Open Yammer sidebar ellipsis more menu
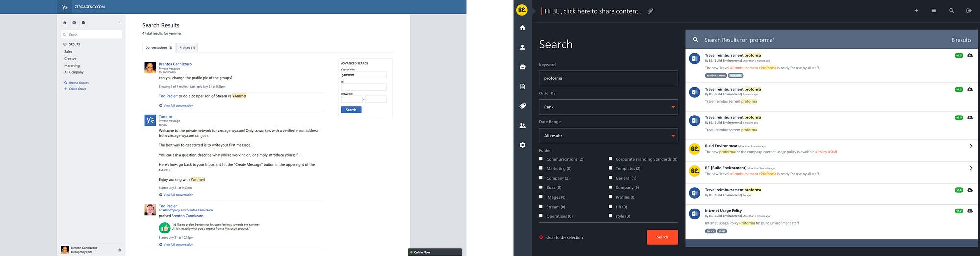 119,23
